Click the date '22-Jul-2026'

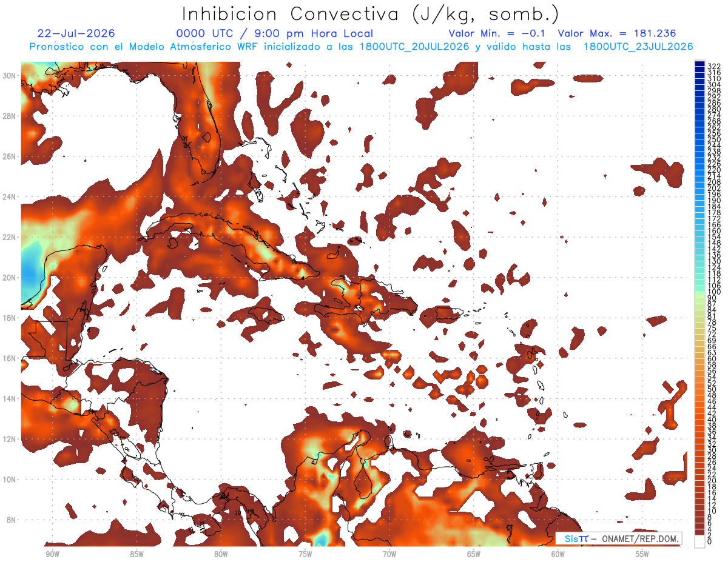point(76,33)
